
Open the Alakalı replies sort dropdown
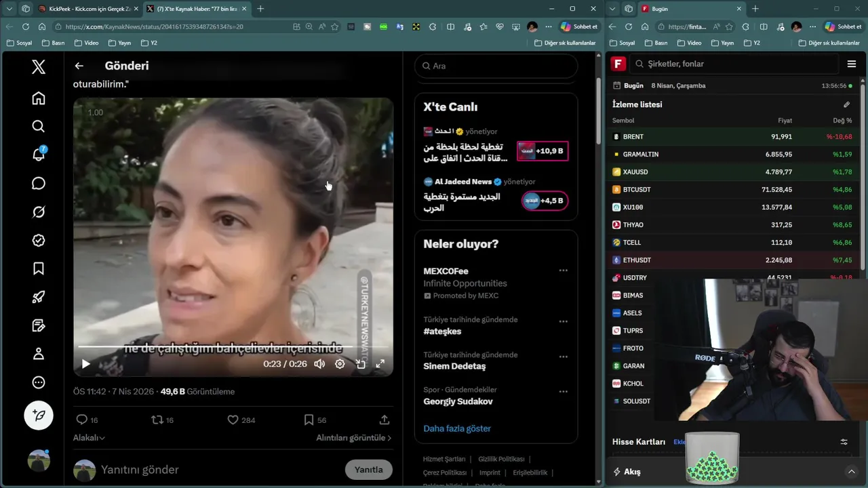(x=89, y=438)
